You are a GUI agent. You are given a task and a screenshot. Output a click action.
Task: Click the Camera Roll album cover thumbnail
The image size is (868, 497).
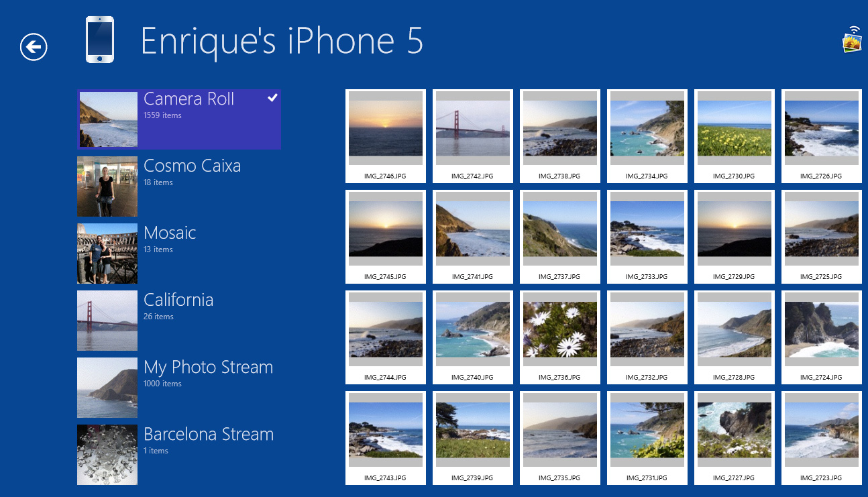(x=109, y=119)
